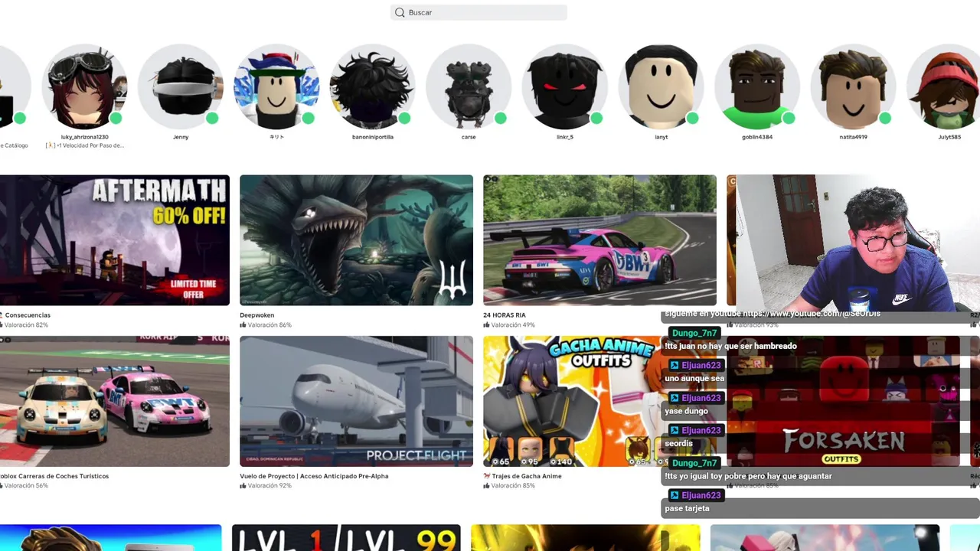Click the streamer webcam overlay
The width and height of the screenshot is (980, 551).
857,243
